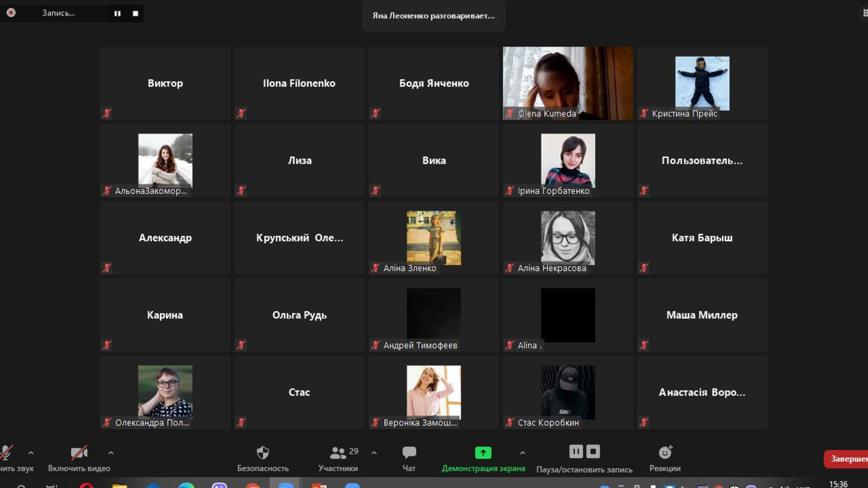Toggle camera with Включить видео
Viewport: 868px width, 488px height.
[79, 453]
